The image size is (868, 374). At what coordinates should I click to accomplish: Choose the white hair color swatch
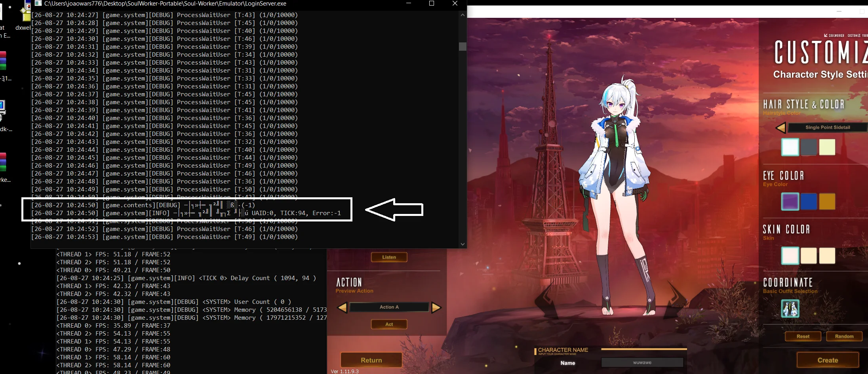790,147
